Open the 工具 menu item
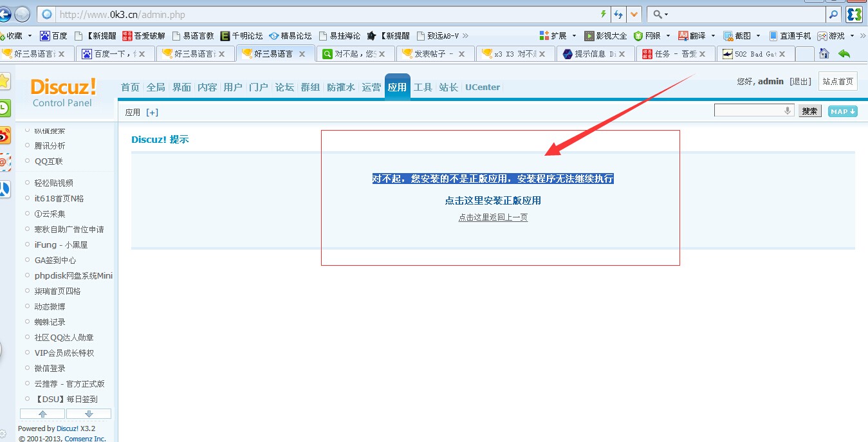This screenshot has width=868, height=442. click(423, 86)
